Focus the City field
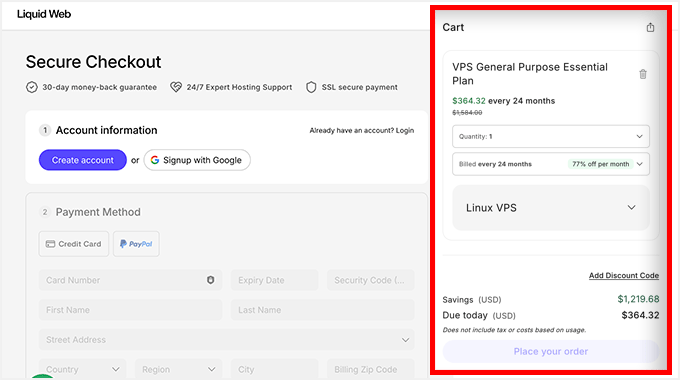This screenshot has width=680, height=380. pos(275,369)
